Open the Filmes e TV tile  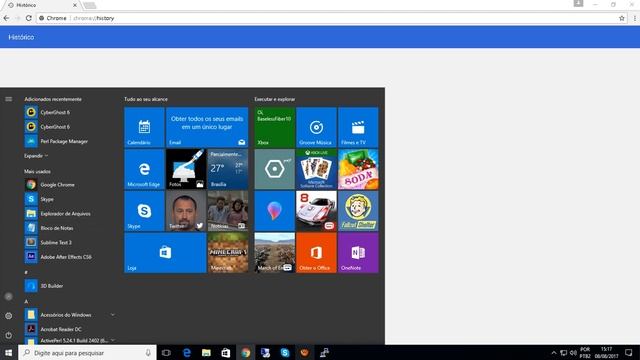[358, 127]
